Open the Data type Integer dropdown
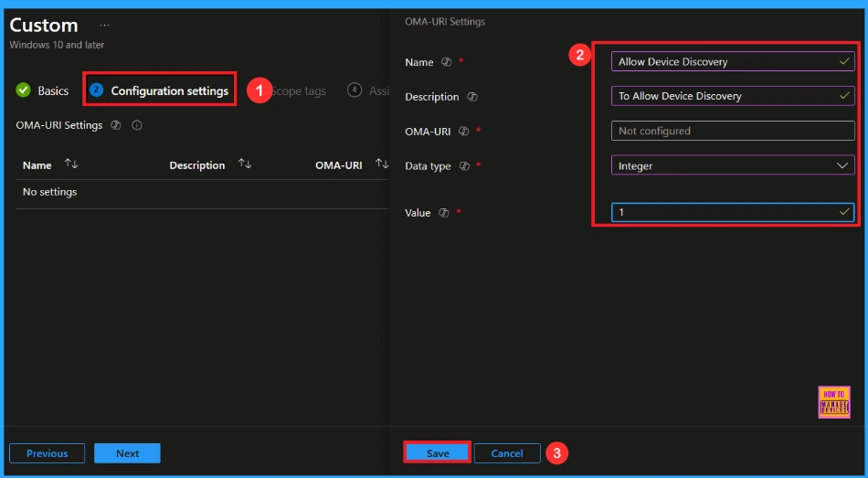 tap(733, 165)
